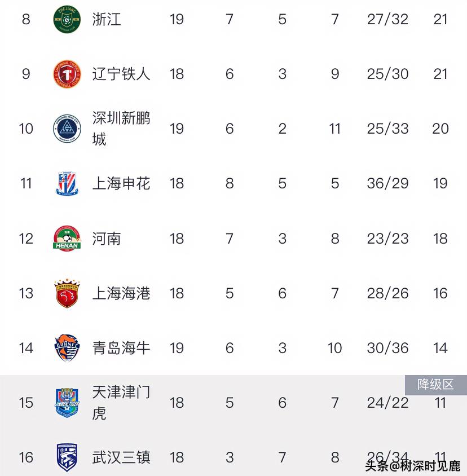The height and width of the screenshot is (476, 467).
Task: Click the 头条@树深时见鹿 watermark
Action: point(413,466)
